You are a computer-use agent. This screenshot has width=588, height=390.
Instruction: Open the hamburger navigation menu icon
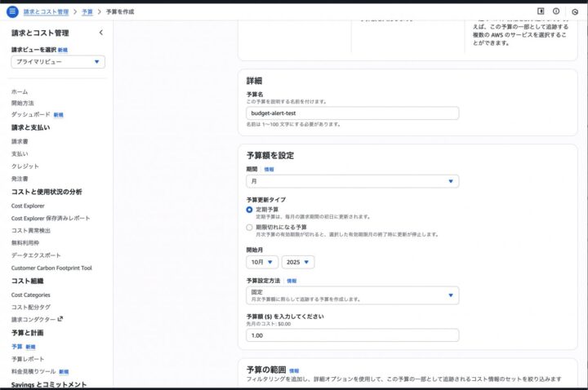11,11
